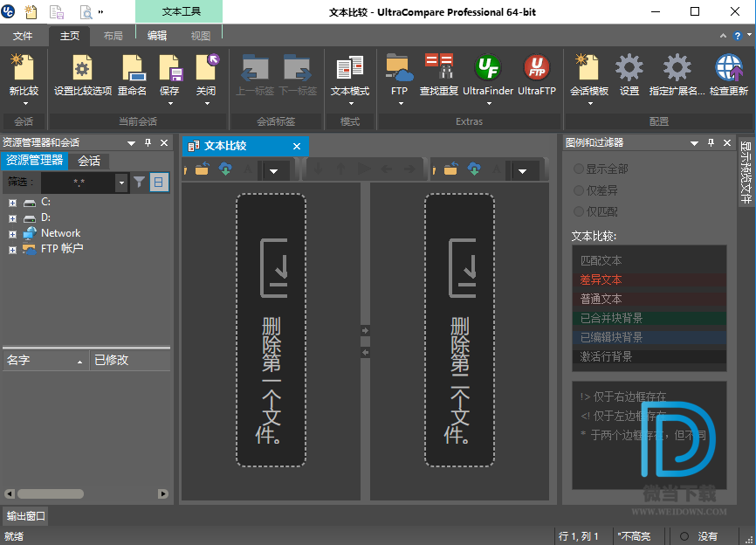This screenshot has height=545, width=756.
Task: Click new document icon in quick access bar
Action: 31,11
